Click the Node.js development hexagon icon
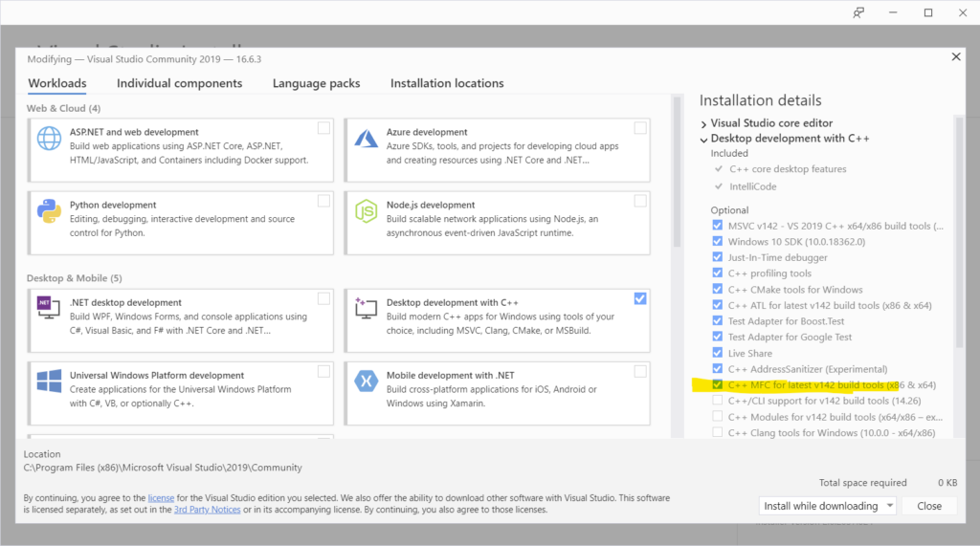Screen dimensions: 980x546 (367, 211)
